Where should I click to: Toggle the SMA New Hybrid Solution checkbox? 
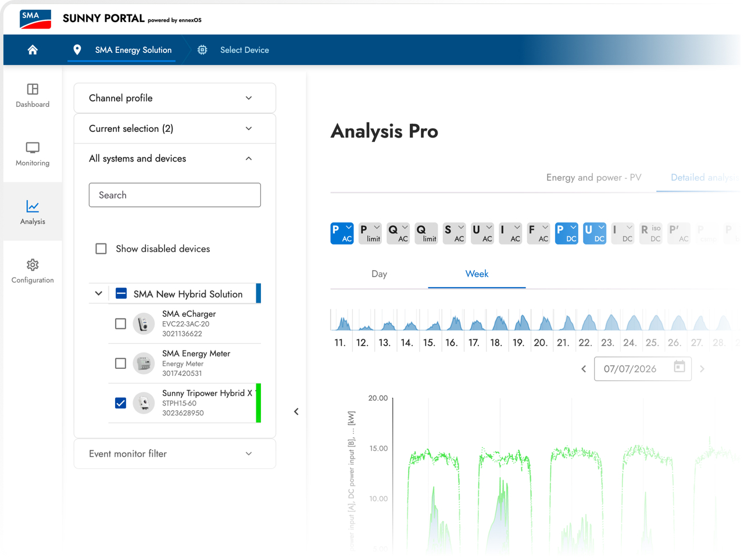coord(121,293)
